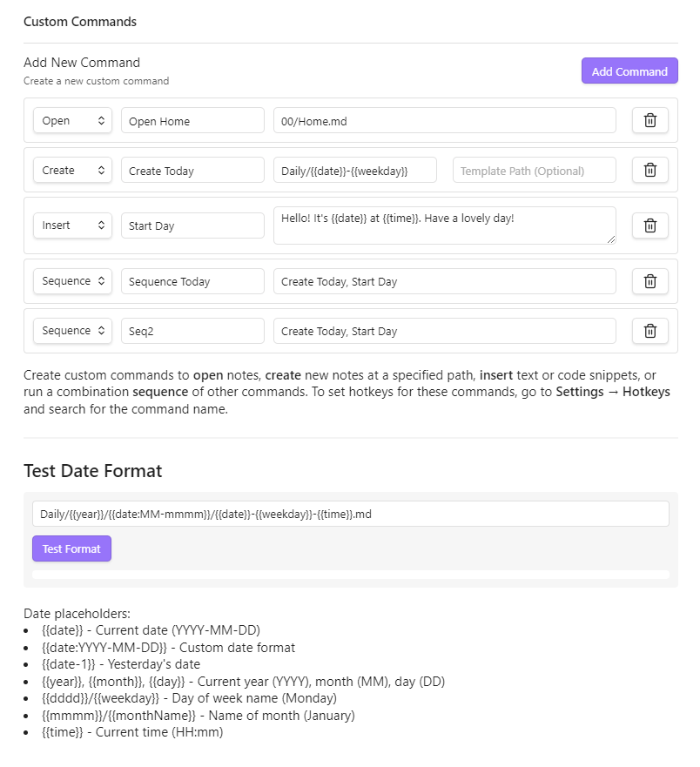Click the Daily date-weekday path field
The width and height of the screenshot is (700, 767).
pyautogui.click(x=354, y=170)
